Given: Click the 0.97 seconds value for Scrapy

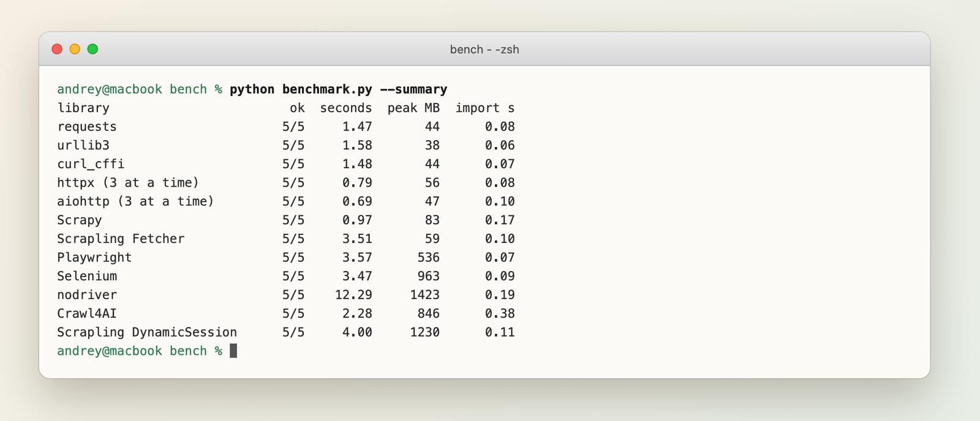Looking at the screenshot, I should [x=357, y=220].
